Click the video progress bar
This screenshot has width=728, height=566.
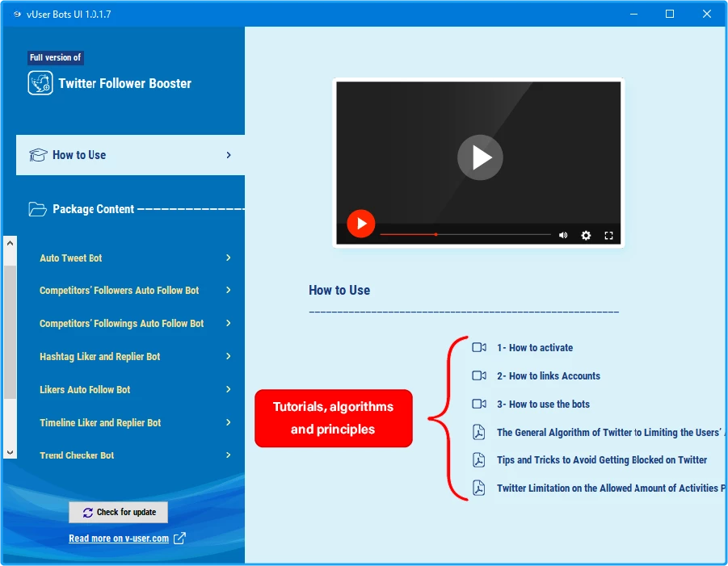point(465,235)
